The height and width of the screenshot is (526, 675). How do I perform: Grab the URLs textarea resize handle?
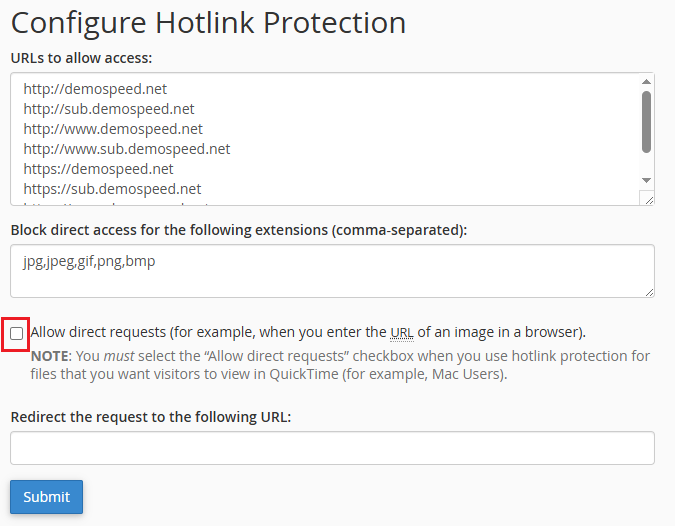648,199
